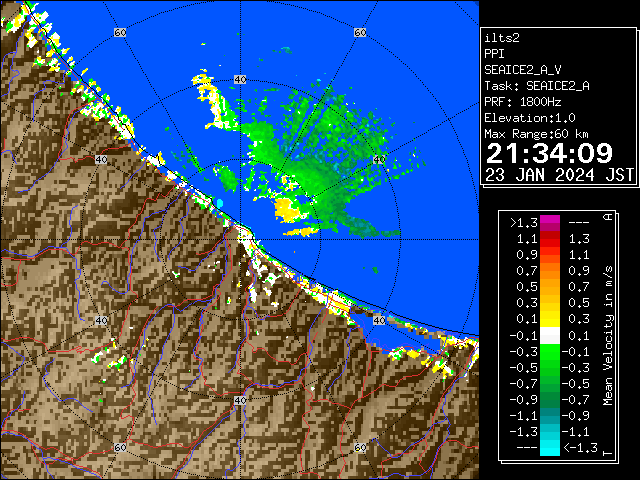Click the '>1.3' legend value
Screen dimensions: 640x480
[524, 223]
